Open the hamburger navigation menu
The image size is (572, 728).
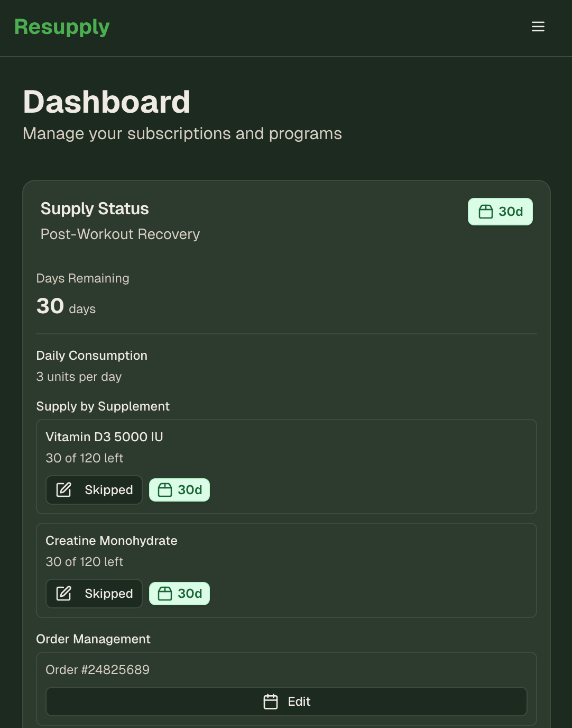[538, 26]
